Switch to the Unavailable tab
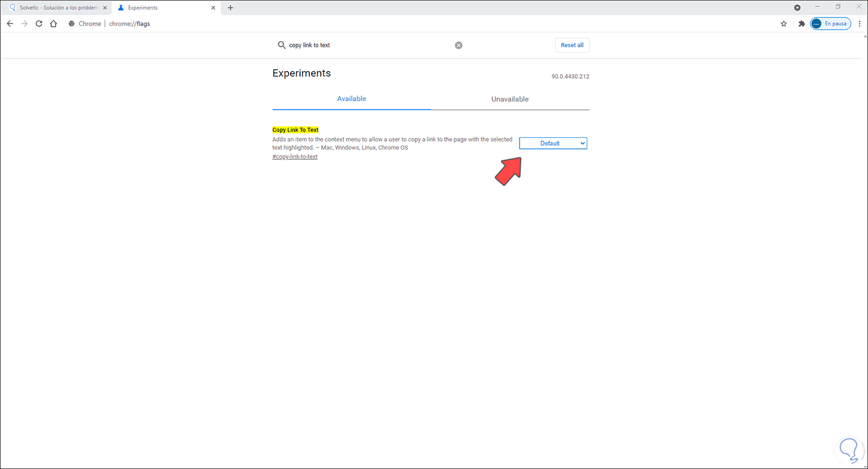868x469 pixels. pos(510,99)
